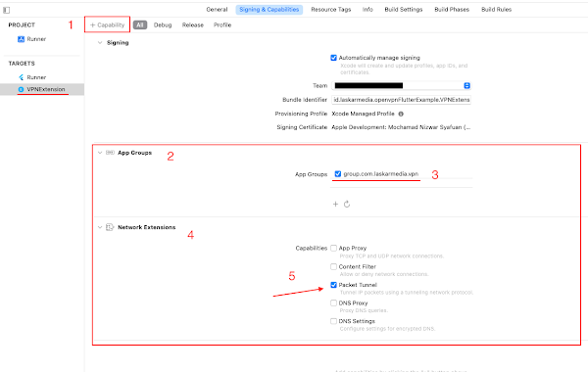Disable the Packet Tunnel capability
Image resolution: width=588 pixels, height=372 pixels.
pyautogui.click(x=333, y=285)
